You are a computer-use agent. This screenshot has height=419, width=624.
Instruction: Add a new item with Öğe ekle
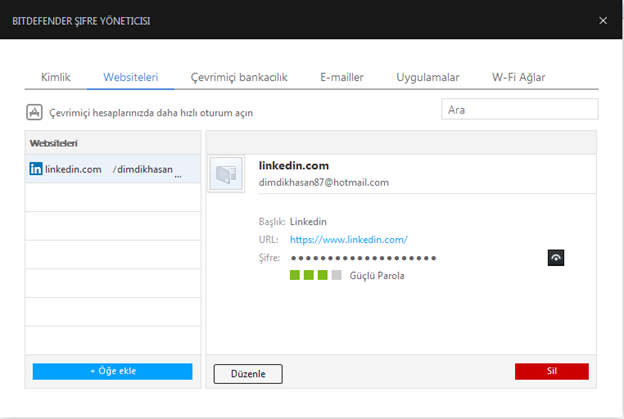tap(112, 371)
